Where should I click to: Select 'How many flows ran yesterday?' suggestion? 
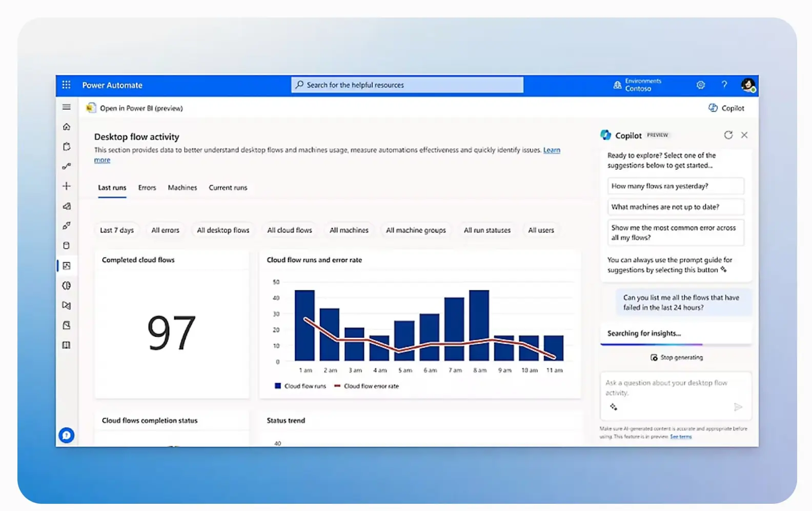pos(675,186)
